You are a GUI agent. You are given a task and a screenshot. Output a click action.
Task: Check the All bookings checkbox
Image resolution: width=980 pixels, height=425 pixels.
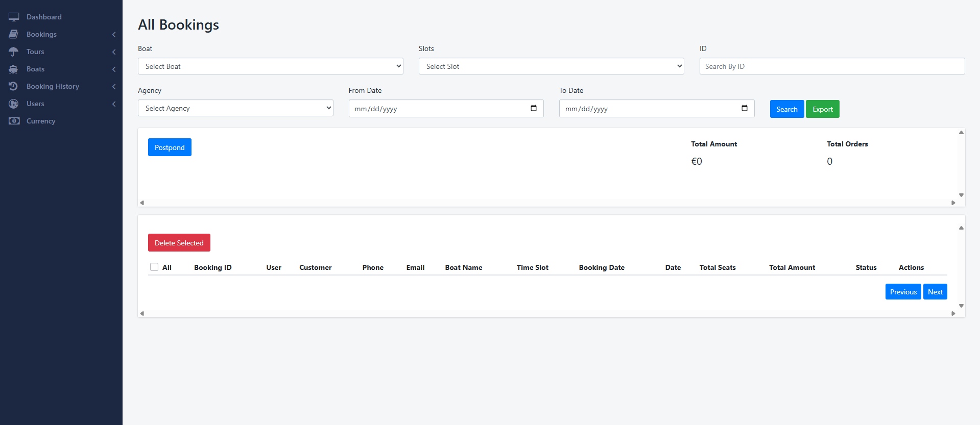[154, 267]
